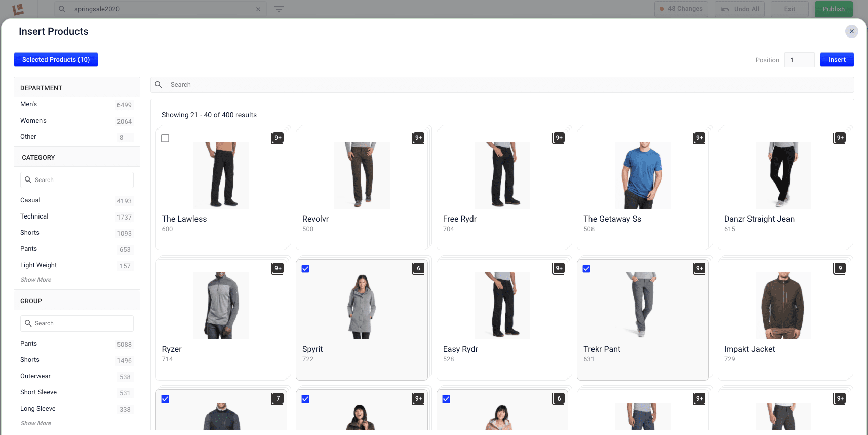Check The Lawless product checkbox
This screenshot has height=435, width=868.
[165, 138]
